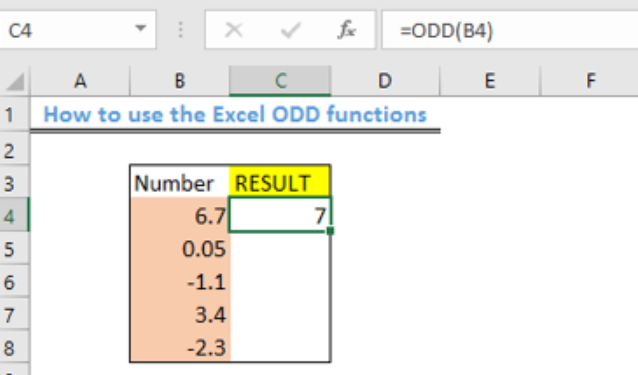Select column C header
Screen dimensions: 638x375
(x=280, y=81)
